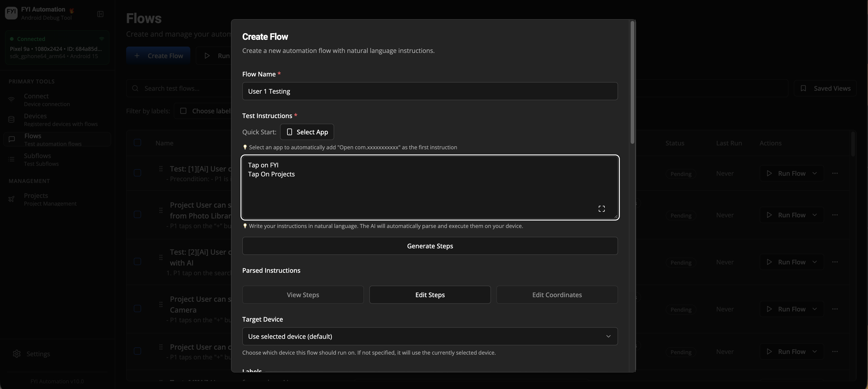Image resolution: width=868 pixels, height=389 pixels.
Task: Click the Last Run column header
Action: (x=729, y=143)
